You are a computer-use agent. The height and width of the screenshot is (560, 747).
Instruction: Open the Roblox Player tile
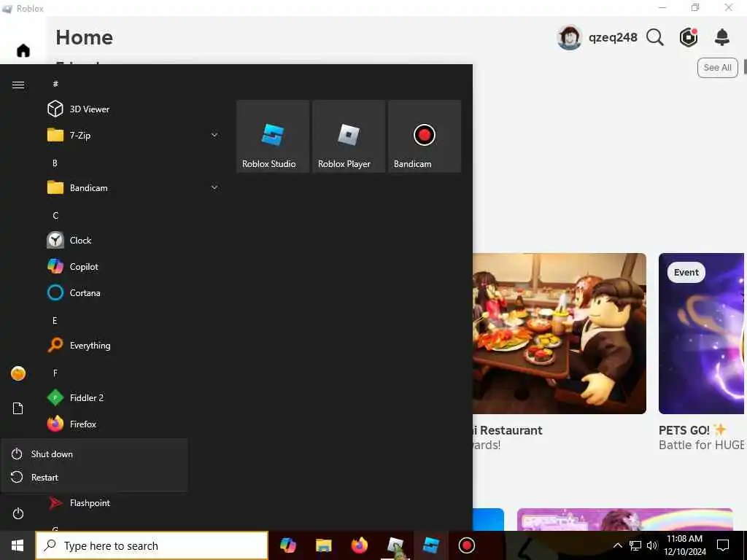coord(349,136)
